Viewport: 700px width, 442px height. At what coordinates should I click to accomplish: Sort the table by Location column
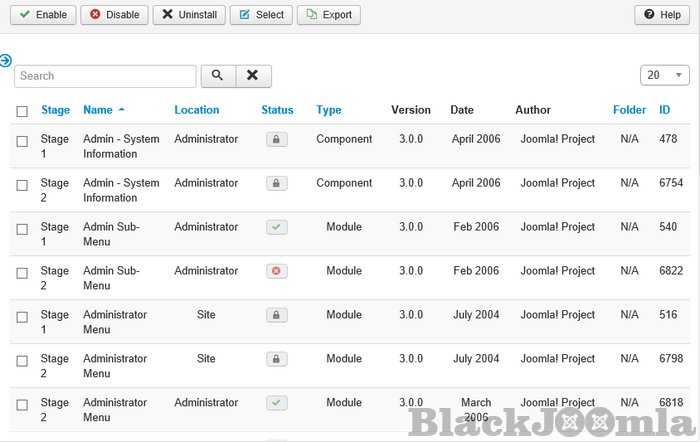point(196,110)
